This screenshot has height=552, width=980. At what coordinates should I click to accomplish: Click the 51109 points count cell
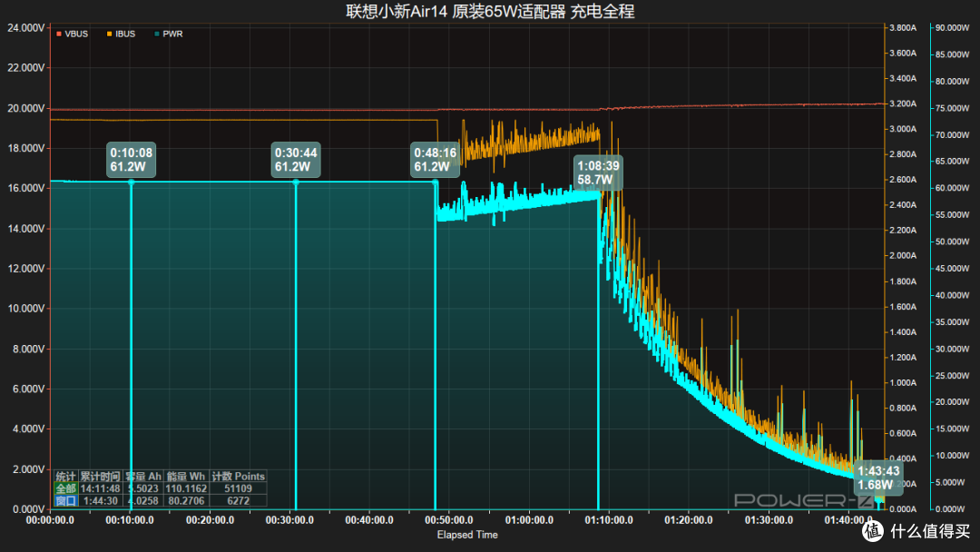pyautogui.click(x=238, y=488)
